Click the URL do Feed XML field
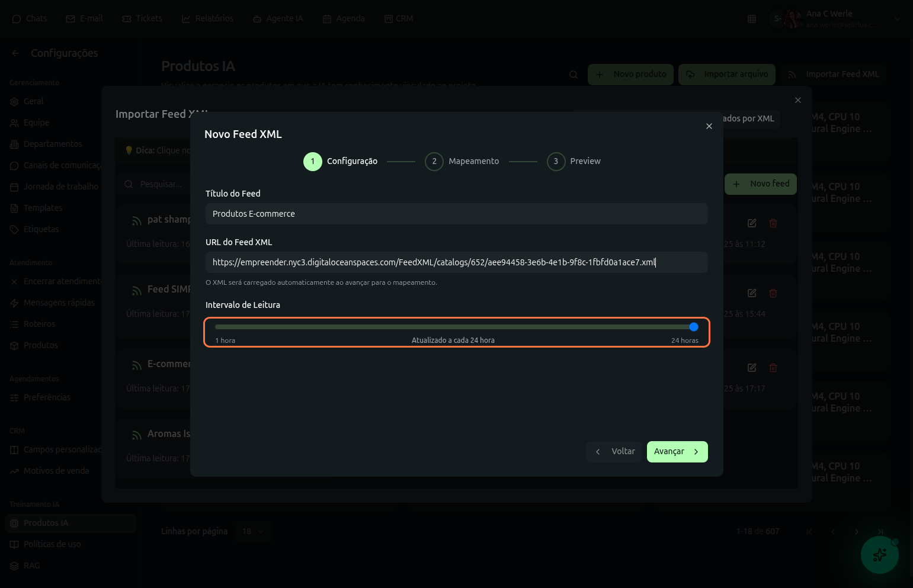This screenshot has height=588, width=913. tap(456, 262)
